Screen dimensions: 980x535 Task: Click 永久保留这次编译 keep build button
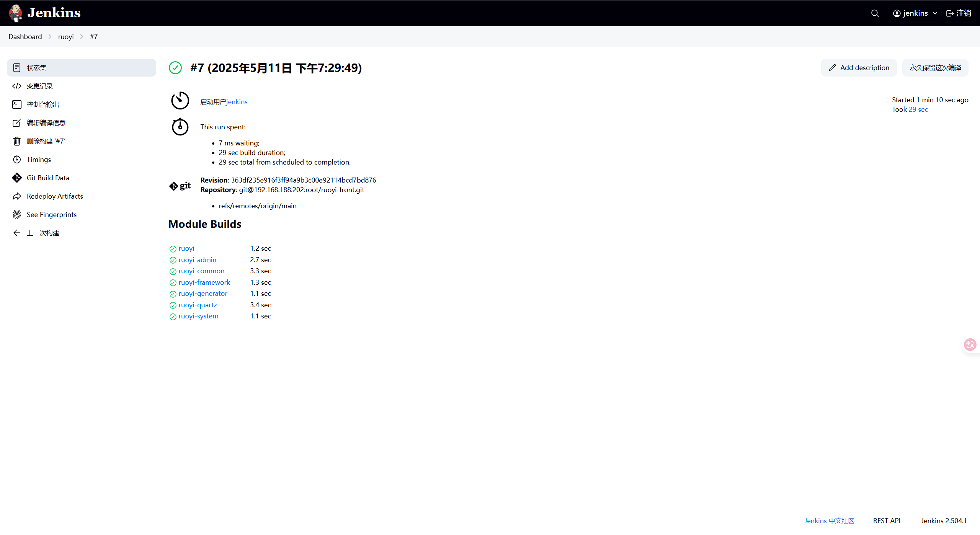tap(935, 68)
